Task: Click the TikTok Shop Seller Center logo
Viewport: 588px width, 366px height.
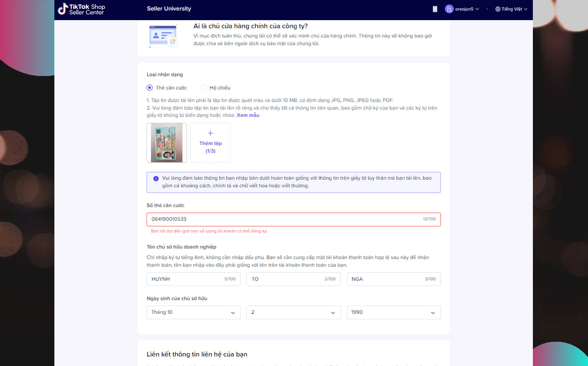Action: (82, 9)
